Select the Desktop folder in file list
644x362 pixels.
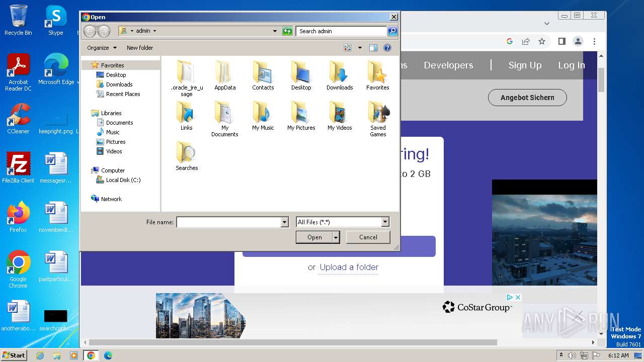(x=301, y=75)
